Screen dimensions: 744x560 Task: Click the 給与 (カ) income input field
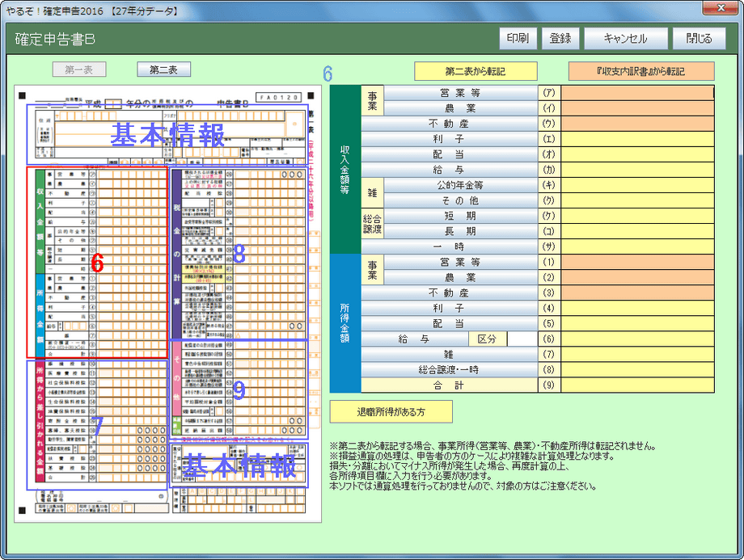637,170
